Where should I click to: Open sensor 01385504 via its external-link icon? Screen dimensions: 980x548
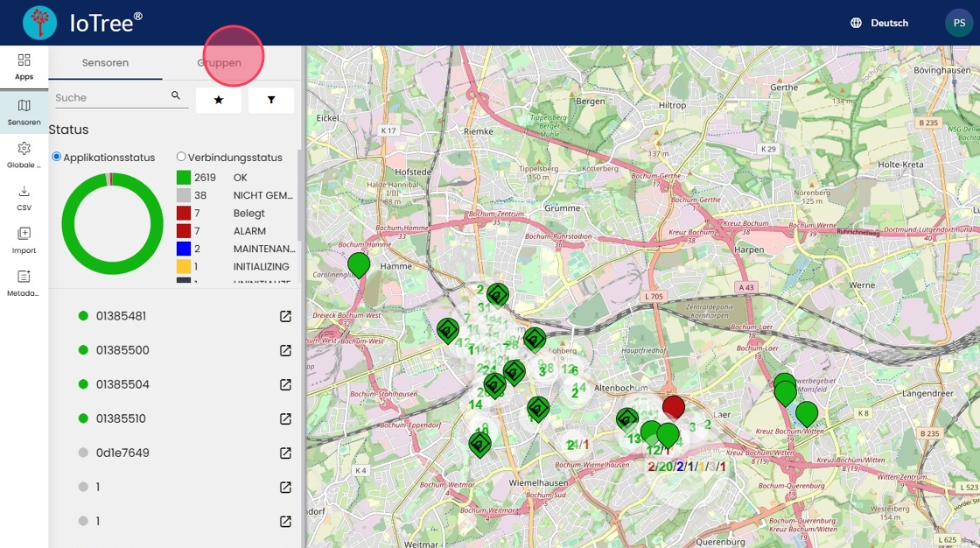[x=285, y=384]
